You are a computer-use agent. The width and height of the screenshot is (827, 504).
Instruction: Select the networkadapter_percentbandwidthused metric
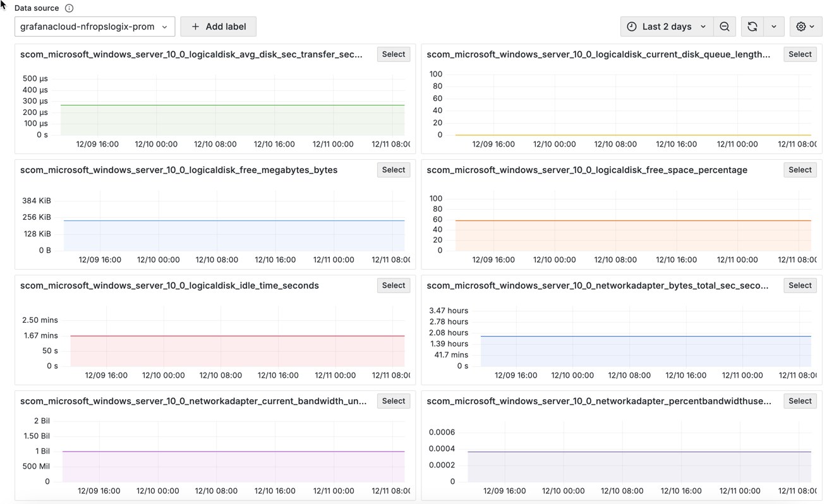[x=800, y=400]
